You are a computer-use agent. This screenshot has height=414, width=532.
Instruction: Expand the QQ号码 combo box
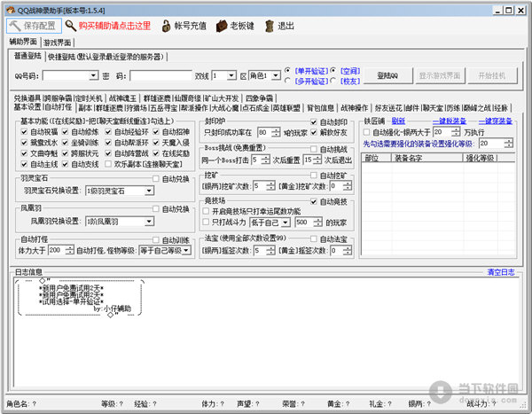94,75
